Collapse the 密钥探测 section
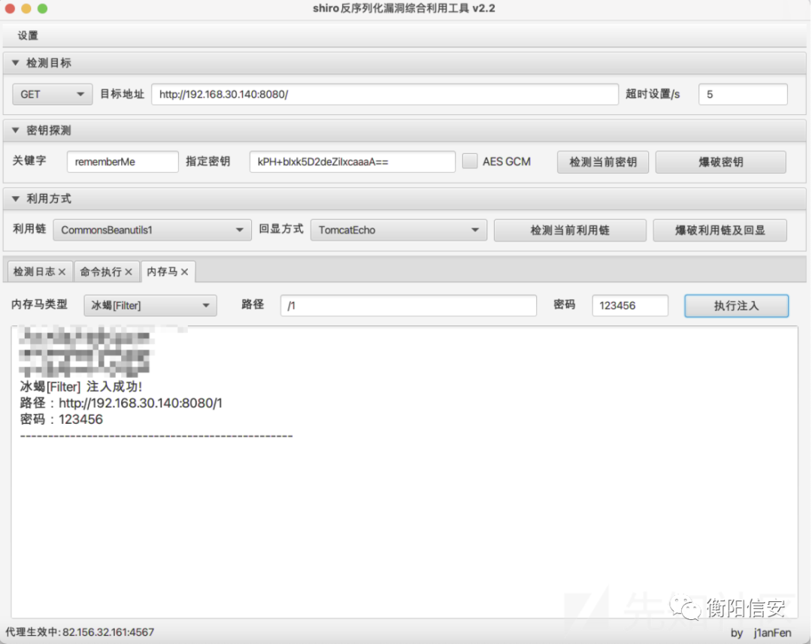Viewport: 812px width, 644px height. coord(16,131)
